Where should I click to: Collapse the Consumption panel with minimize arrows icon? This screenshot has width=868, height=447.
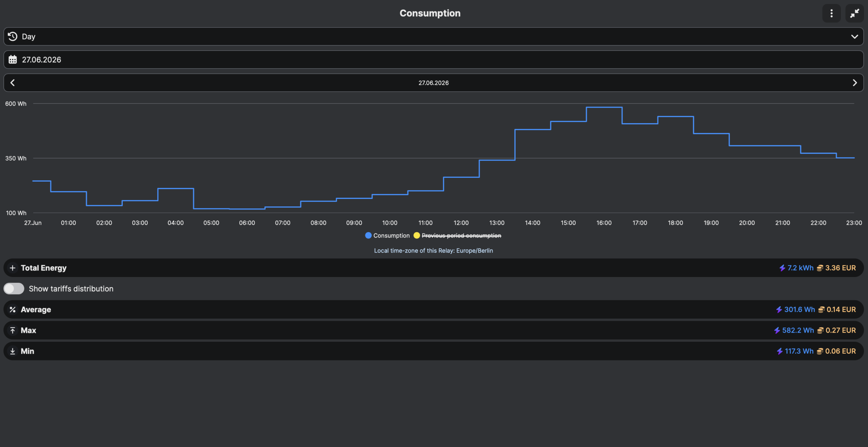coord(854,13)
